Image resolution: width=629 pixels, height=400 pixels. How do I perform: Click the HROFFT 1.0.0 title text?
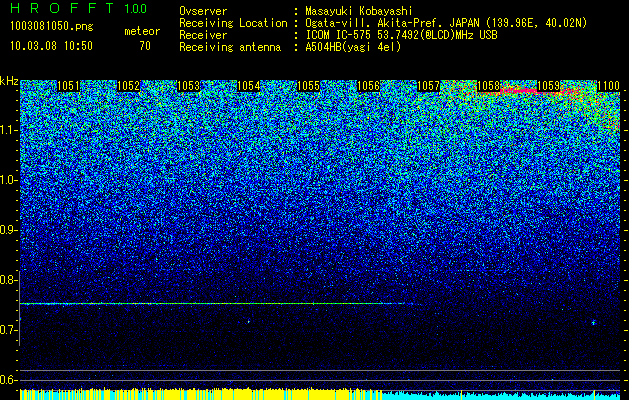click(x=79, y=8)
